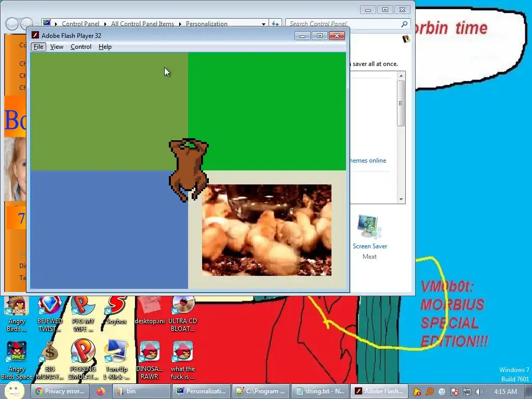This screenshot has width=532, height=399.
Task: Click the Action Center flag tray icon
Action: click(x=454, y=392)
